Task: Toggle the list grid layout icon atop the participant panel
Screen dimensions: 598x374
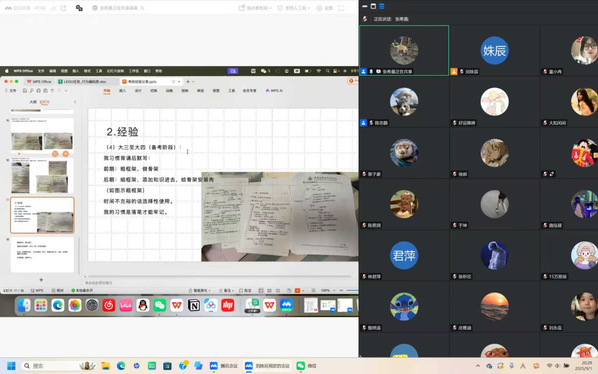Action: coord(381,6)
